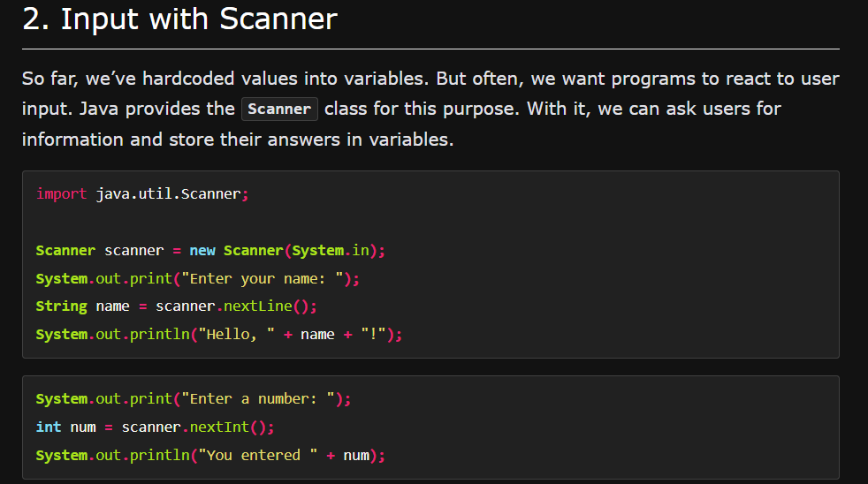Click the import keyword in first code block

62,193
